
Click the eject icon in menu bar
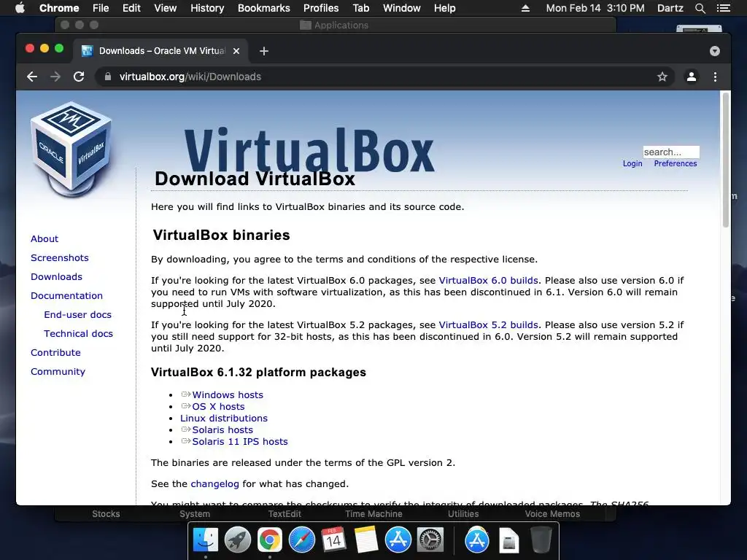[525, 8]
